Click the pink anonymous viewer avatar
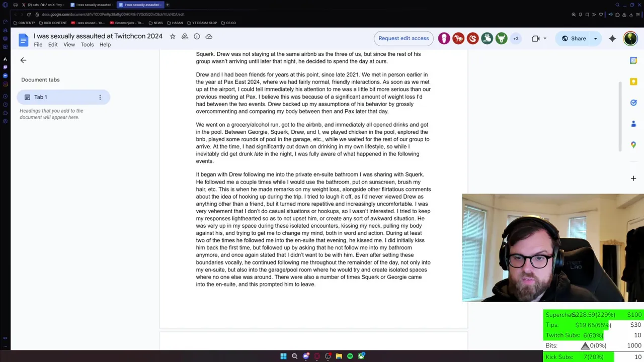The image size is (644, 362). [x=444, y=39]
